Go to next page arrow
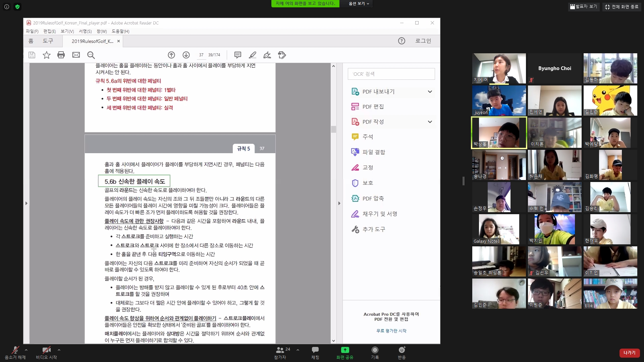 [x=186, y=55]
